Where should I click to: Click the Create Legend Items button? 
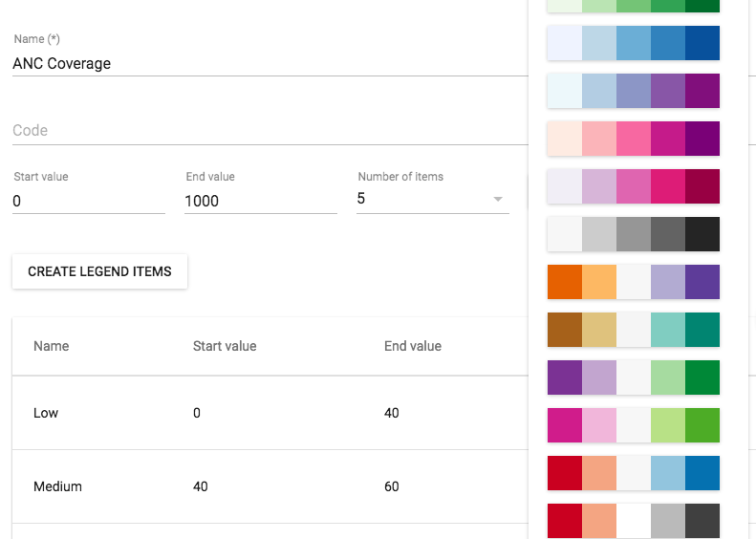click(x=99, y=271)
